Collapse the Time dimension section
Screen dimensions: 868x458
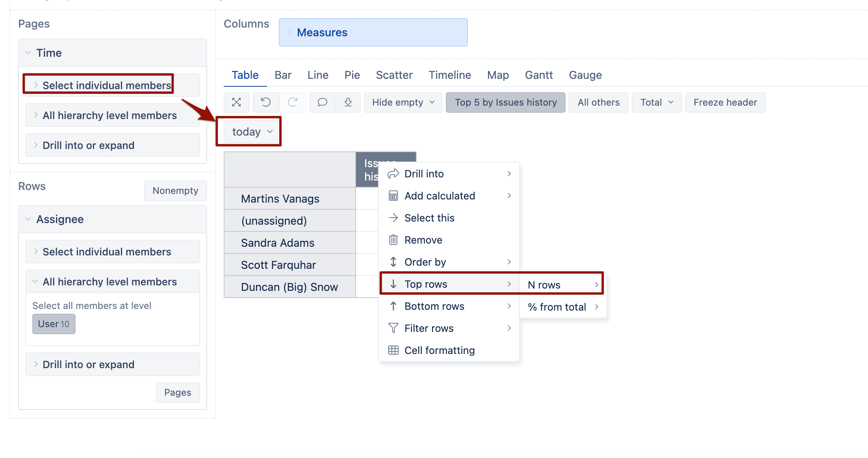tap(28, 53)
